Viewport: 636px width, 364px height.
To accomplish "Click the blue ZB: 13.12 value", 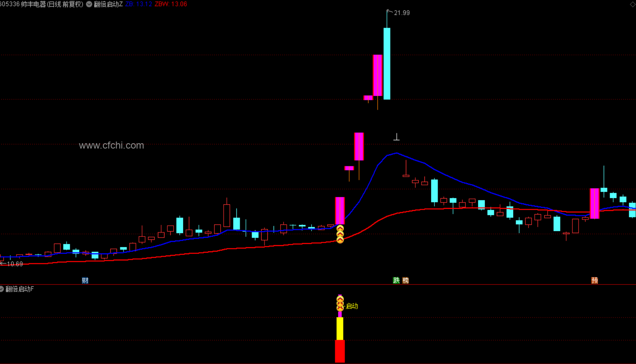I will [x=138, y=4].
